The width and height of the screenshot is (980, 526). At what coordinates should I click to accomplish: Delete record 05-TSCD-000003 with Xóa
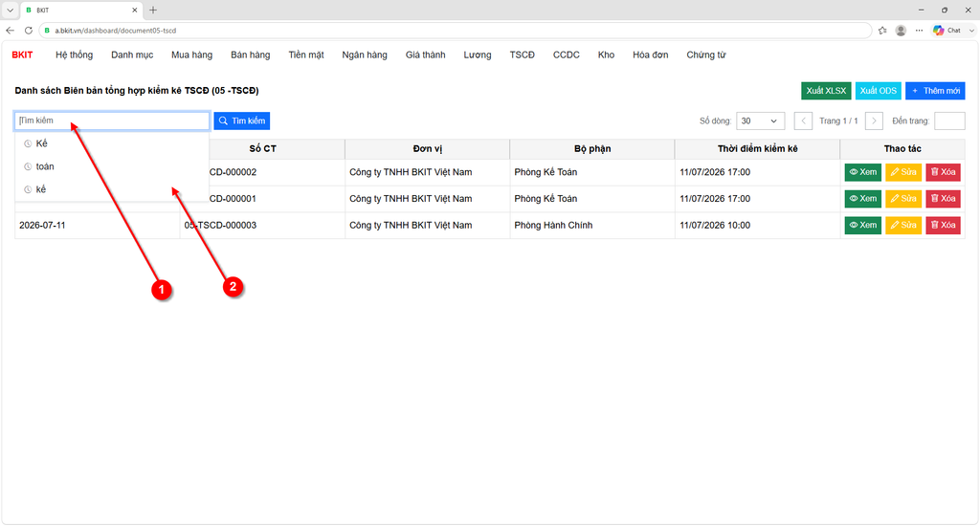point(943,225)
